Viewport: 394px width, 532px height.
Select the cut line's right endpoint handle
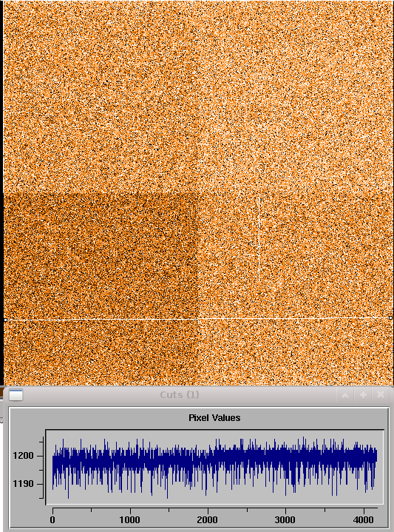(390, 318)
